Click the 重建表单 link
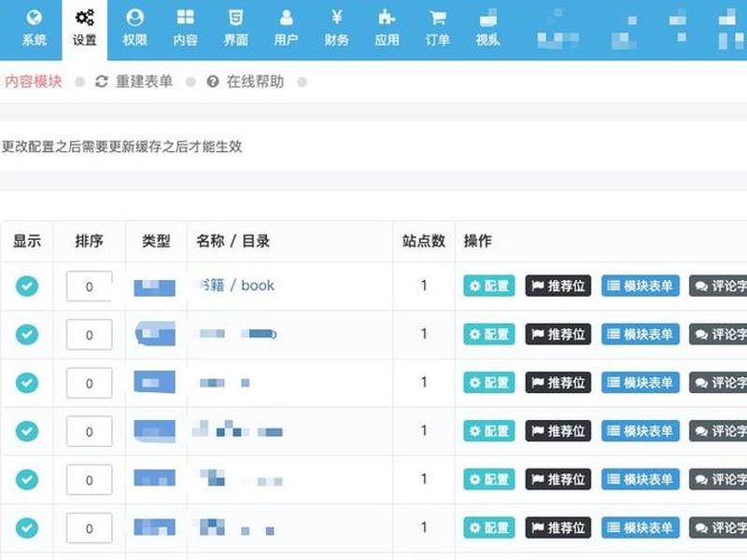Screen dimensions: 747x560 pos(144,82)
